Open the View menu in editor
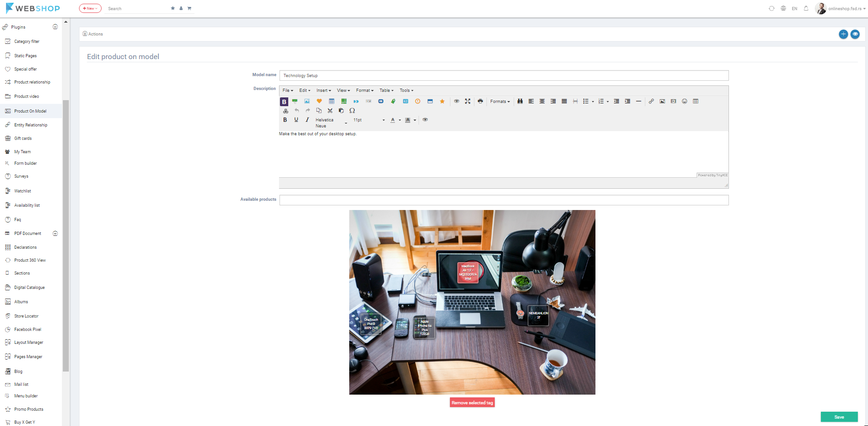The image size is (868, 426). (x=343, y=90)
